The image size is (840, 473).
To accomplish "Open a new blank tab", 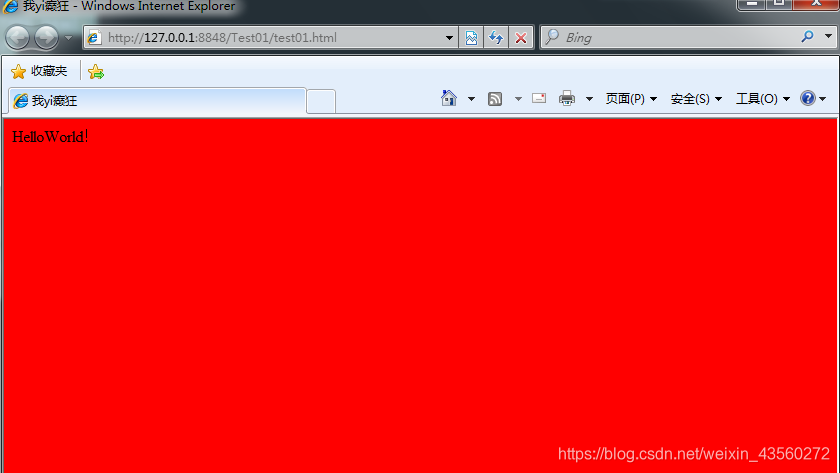I will pos(321,101).
